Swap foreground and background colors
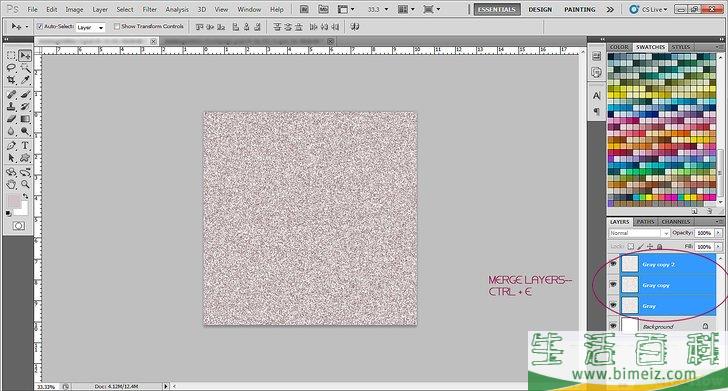Image resolution: width=728 pixels, height=391 pixels. [25, 196]
